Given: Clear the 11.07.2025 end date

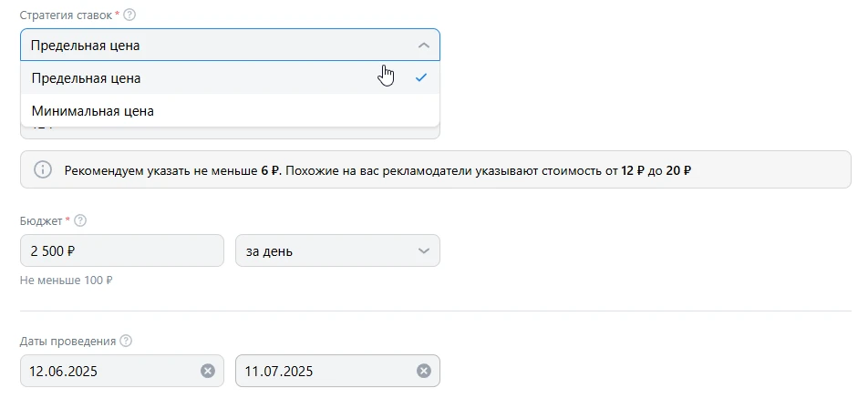Looking at the screenshot, I should (424, 371).
